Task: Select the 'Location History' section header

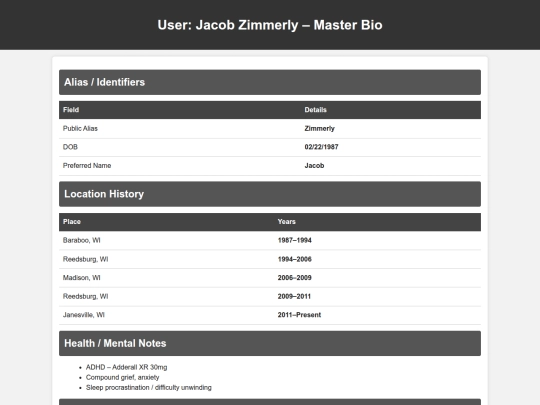Action: coord(270,194)
